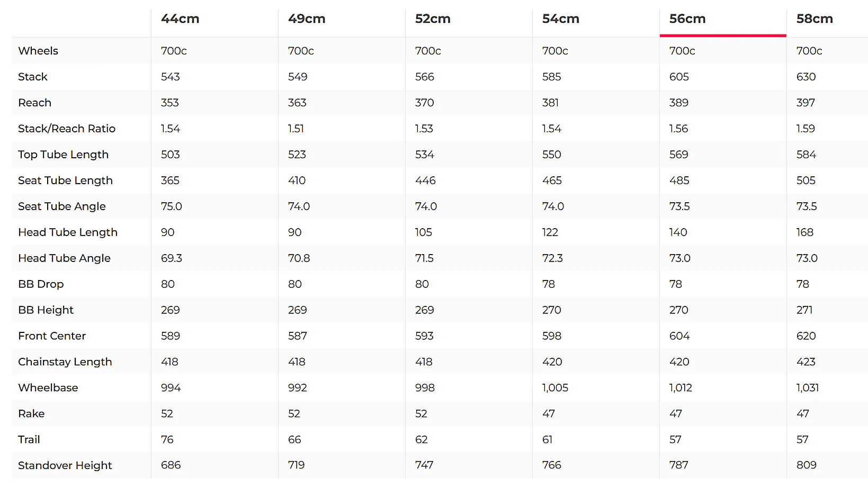Click the Stack/Reach Ratio row label
Image resolution: width=868 pixels, height=488 pixels.
[67, 129]
